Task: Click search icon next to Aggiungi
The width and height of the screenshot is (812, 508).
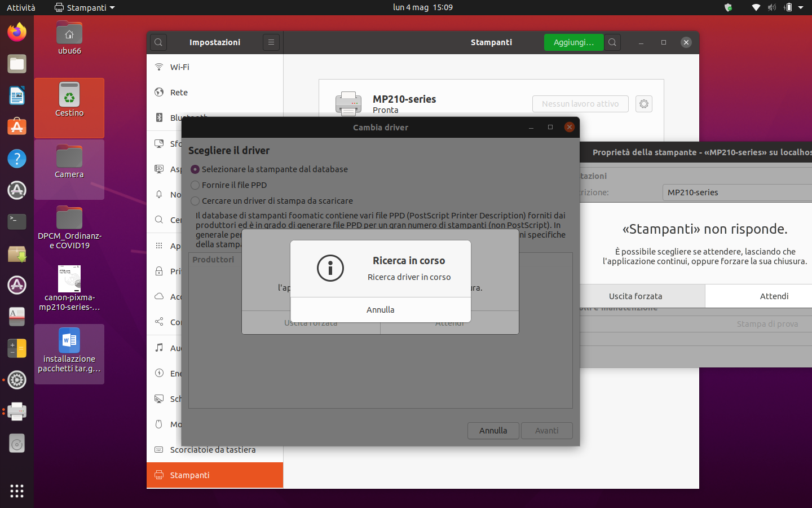Action: pyautogui.click(x=612, y=42)
